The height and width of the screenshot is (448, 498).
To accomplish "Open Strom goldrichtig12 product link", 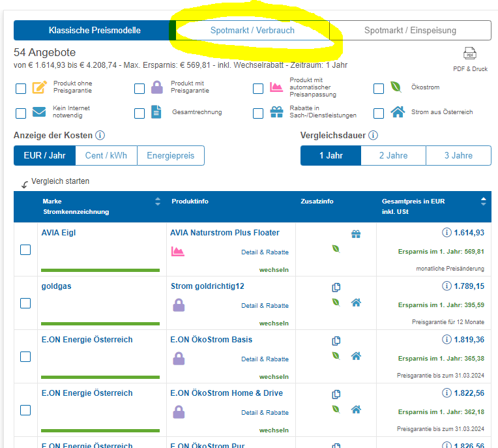I will click(207, 286).
